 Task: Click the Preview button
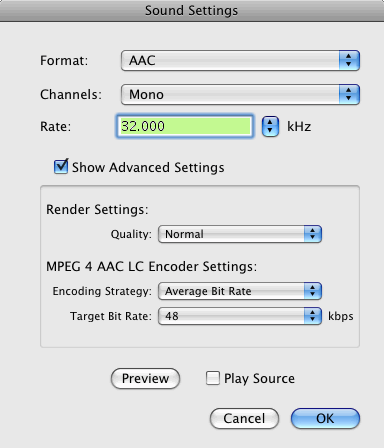[145, 378]
